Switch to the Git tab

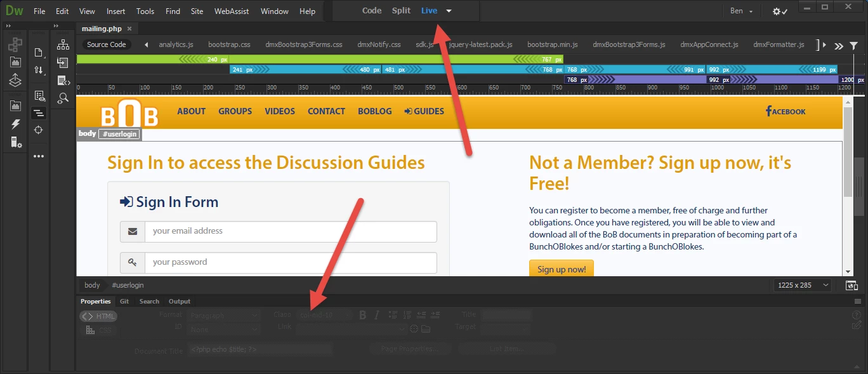(x=124, y=302)
